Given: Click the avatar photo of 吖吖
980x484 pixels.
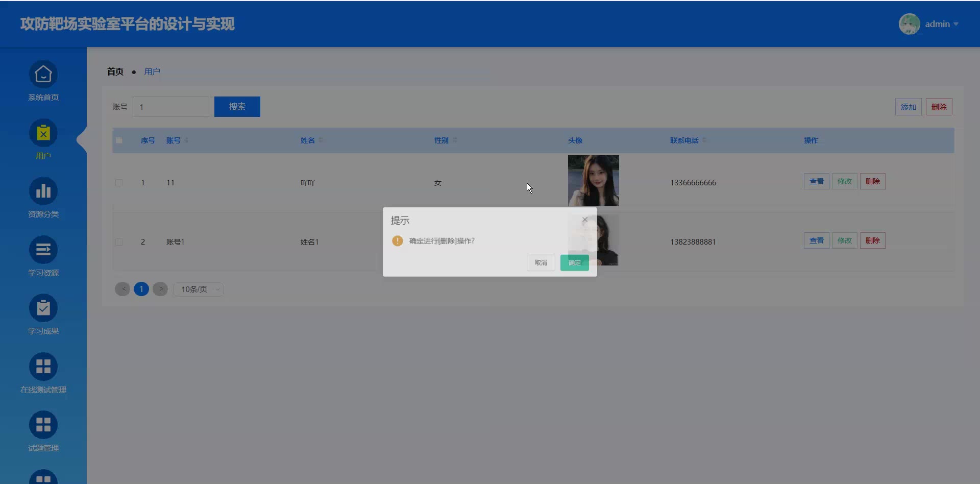Looking at the screenshot, I should (594, 181).
